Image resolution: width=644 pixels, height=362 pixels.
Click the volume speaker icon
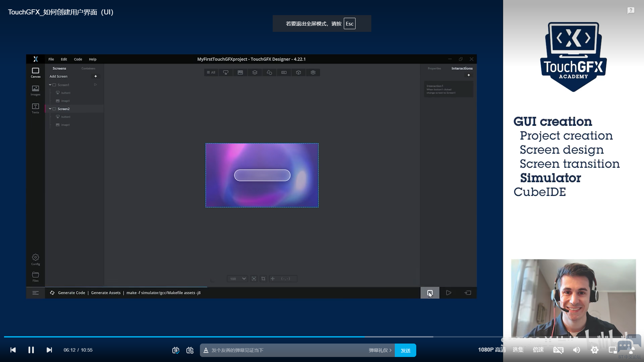click(577, 350)
